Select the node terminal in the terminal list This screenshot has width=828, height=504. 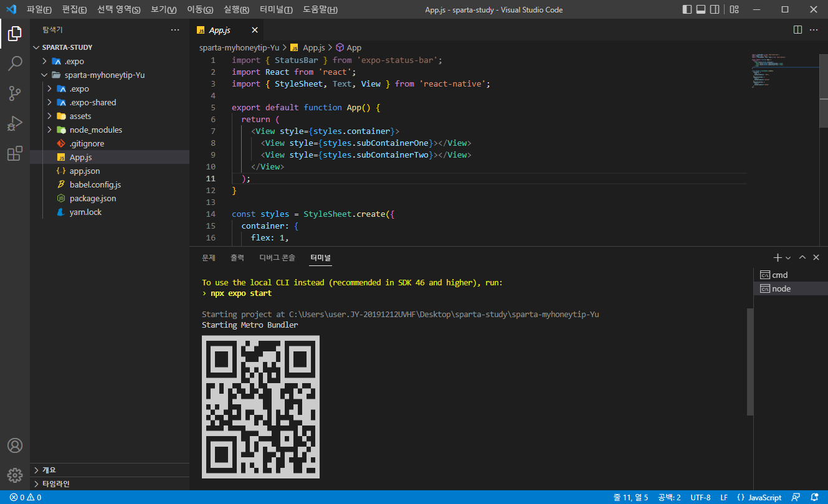point(790,288)
